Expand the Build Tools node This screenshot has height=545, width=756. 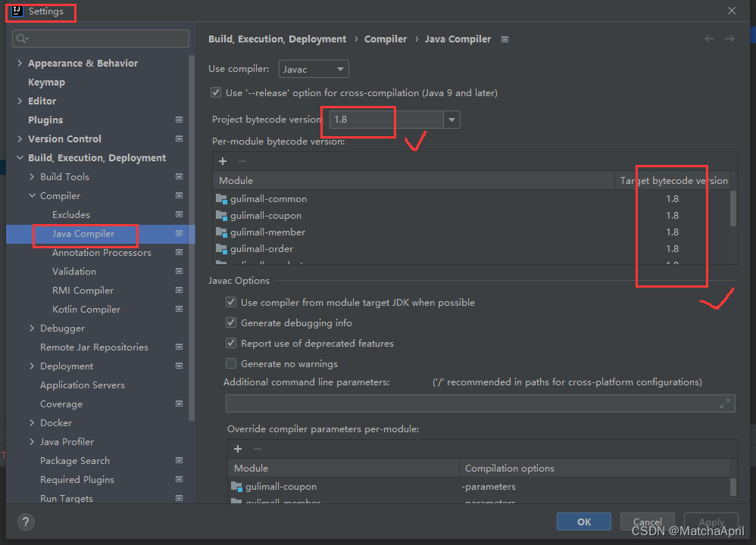coord(32,177)
